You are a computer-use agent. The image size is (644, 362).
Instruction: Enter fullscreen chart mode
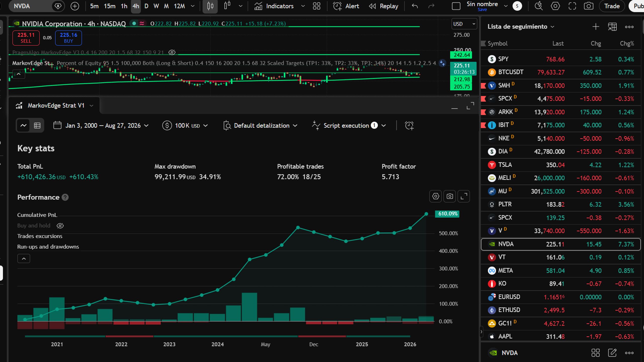(572, 6)
